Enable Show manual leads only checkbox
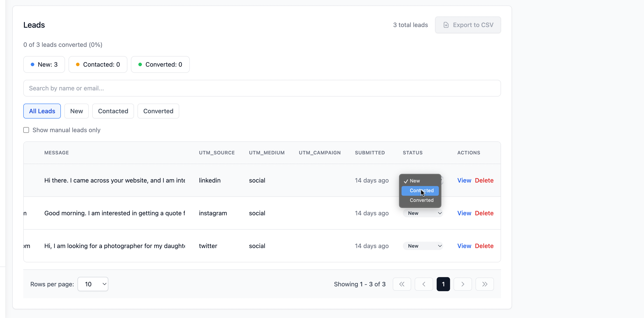The image size is (644, 318). (26, 130)
